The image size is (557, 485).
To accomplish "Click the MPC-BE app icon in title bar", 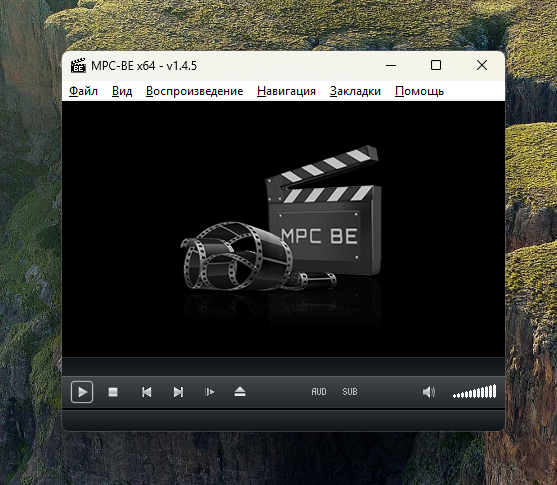I will [78, 65].
